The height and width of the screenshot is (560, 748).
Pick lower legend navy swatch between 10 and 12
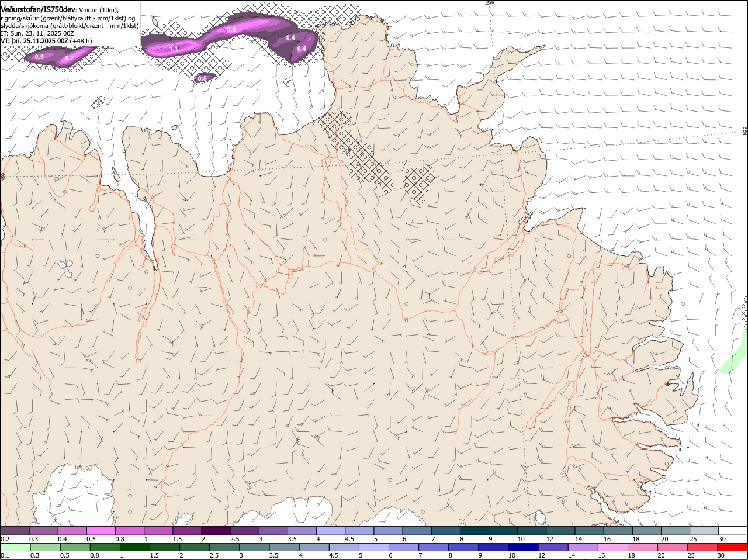click(523, 547)
